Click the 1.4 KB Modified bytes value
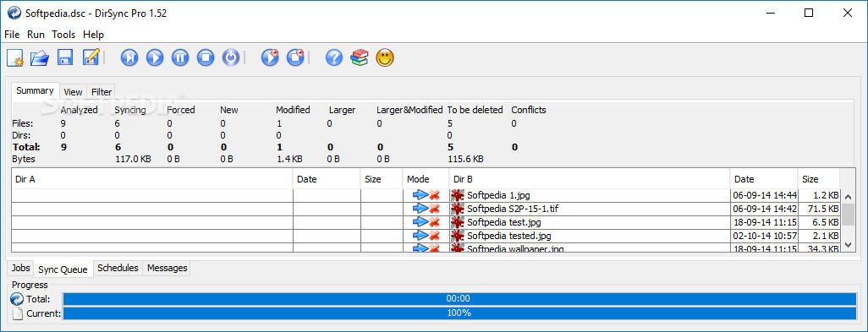The width and height of the screenshot is (868, 332). (x=289, y=159)
